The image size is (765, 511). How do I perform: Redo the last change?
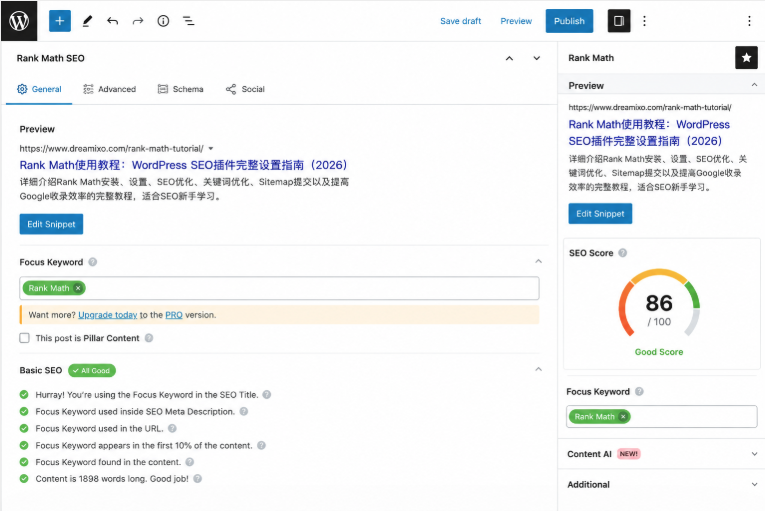(x=138, y=21)
